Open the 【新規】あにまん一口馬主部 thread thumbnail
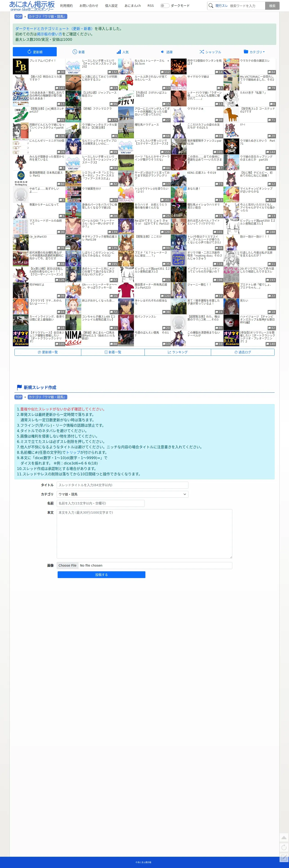The width and height of the screenshot is (289, 868). (x=73, y=338)
